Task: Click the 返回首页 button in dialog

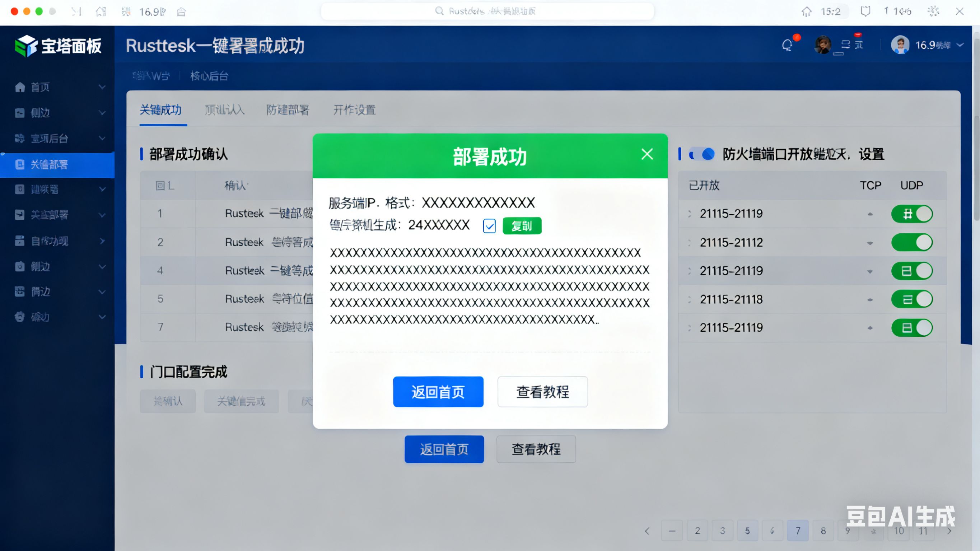Action: click(438, 392)
